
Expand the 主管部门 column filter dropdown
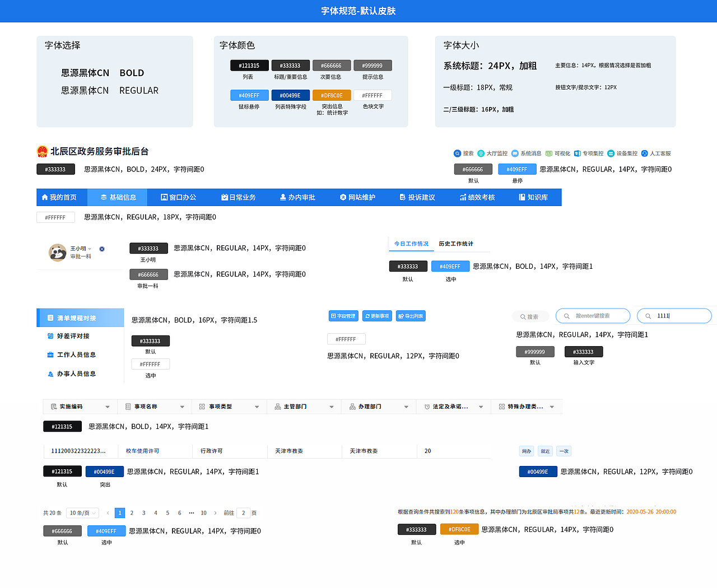[x=332, y=407]
